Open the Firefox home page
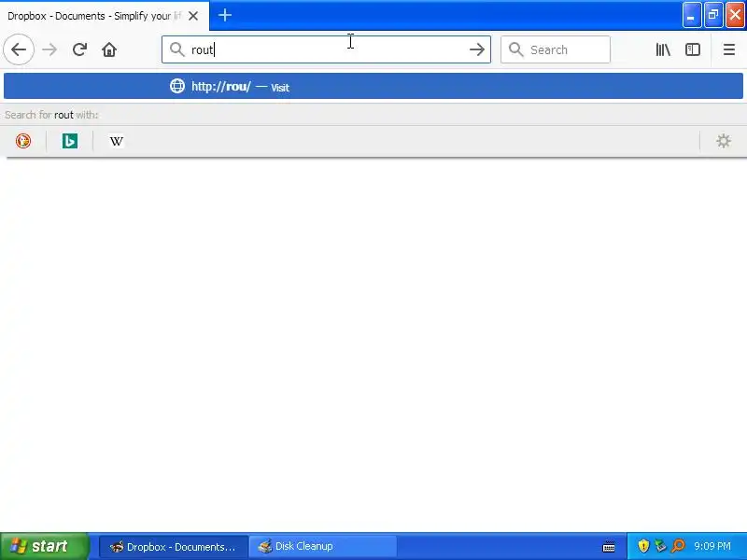Viewport: 747px width, 560px height. [x=109, y=49]
